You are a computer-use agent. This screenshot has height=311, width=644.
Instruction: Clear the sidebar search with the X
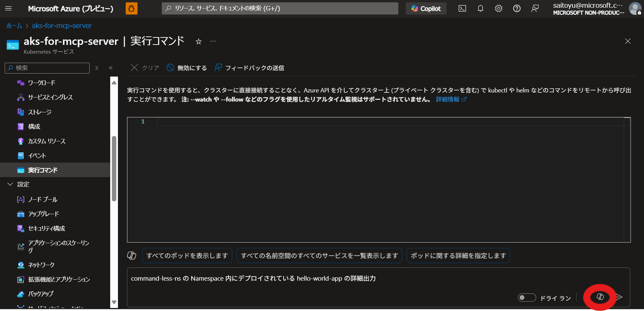tap(97, 68)
